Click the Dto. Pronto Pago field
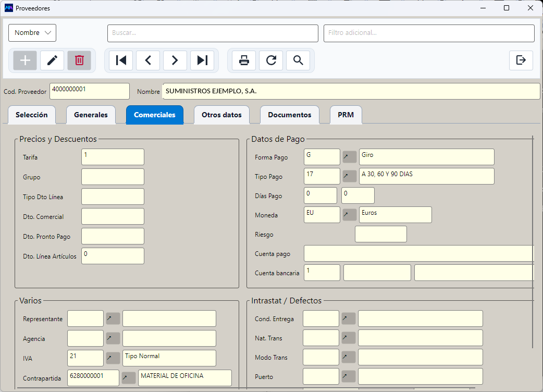 point(113,236)
